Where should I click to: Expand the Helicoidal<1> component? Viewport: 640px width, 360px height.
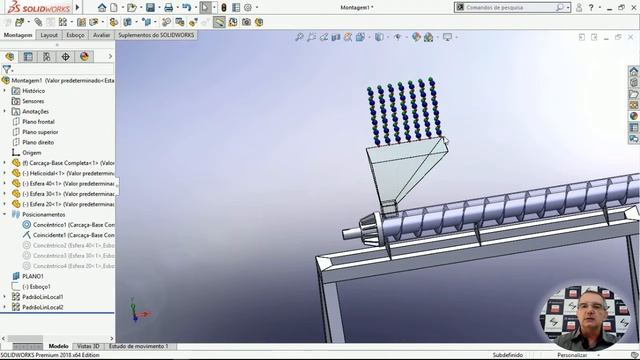click(x=5, y=173)
